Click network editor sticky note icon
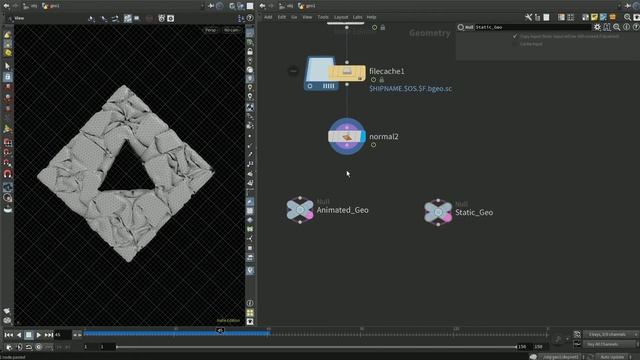This screenshot has width=640, height=360. (x=594, y=17)
